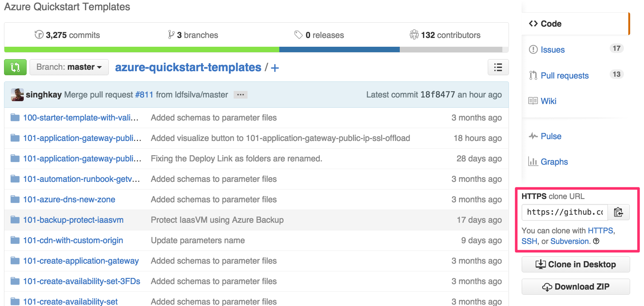Viewport: 644px width, 306px height.
Task: Open singhkay user avatar
Action: point(17,95)
